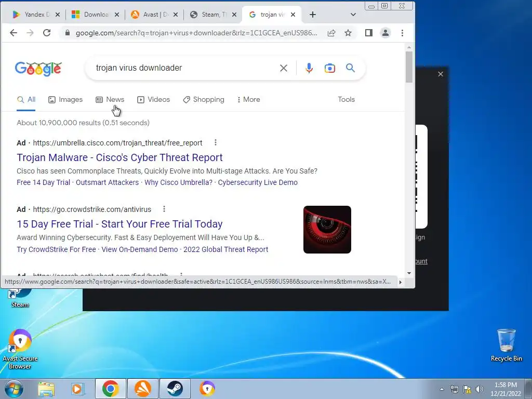
Task: Expand the tab search chevron
Action: pos(353,15)
